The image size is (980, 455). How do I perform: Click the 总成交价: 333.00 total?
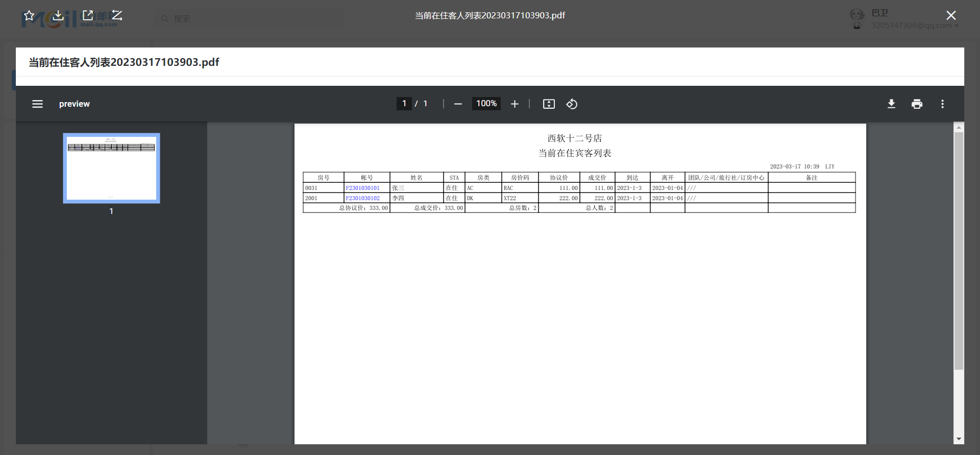click(438, 208)
